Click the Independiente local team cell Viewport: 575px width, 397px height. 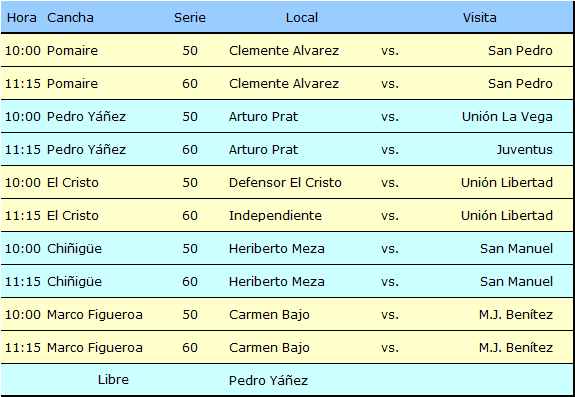click(x=275, y=216)
